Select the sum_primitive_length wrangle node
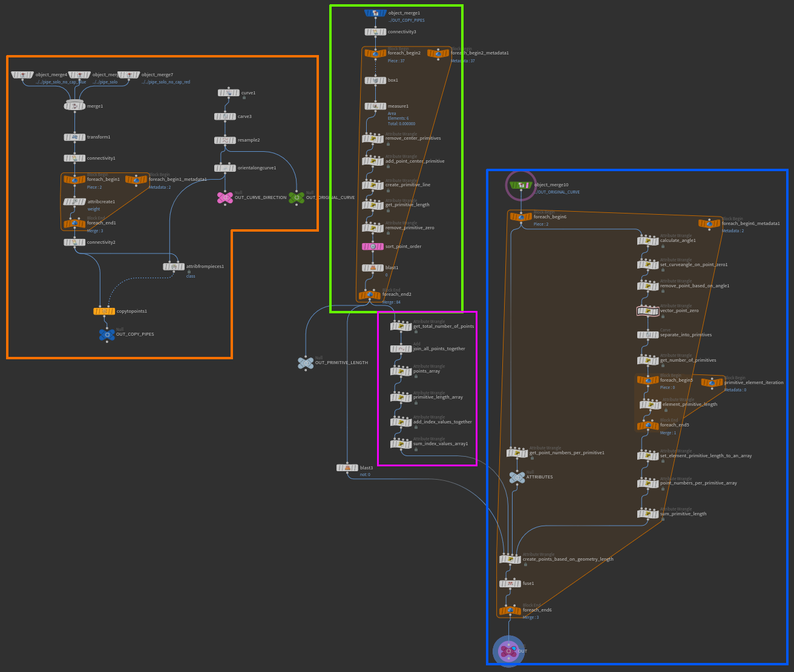This screenshot has width=794, height=672. (648, 514)
